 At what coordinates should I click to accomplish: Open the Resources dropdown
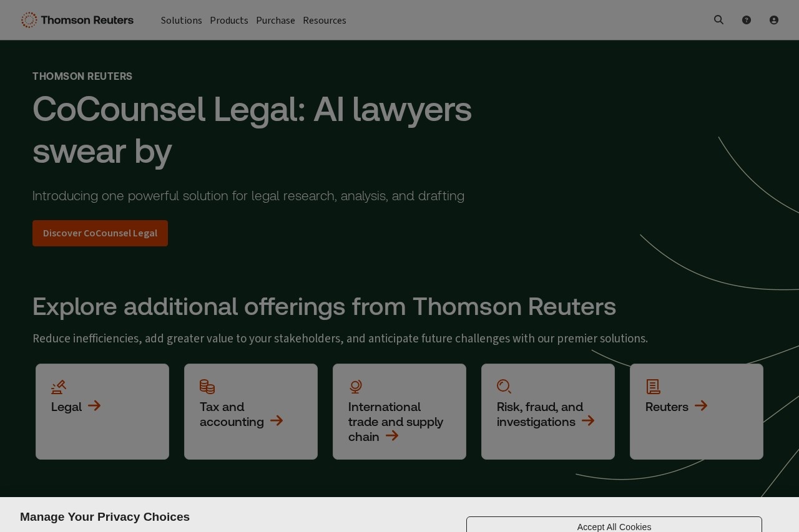(x=325, y=20)
